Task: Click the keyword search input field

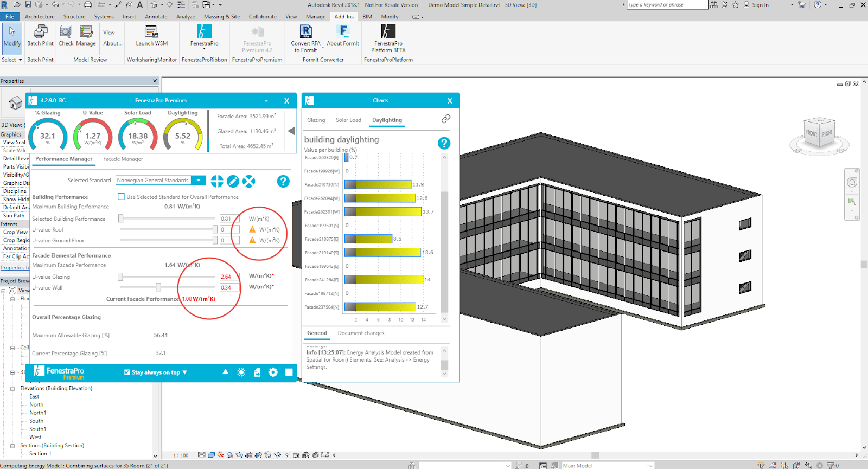Action: 667,5
